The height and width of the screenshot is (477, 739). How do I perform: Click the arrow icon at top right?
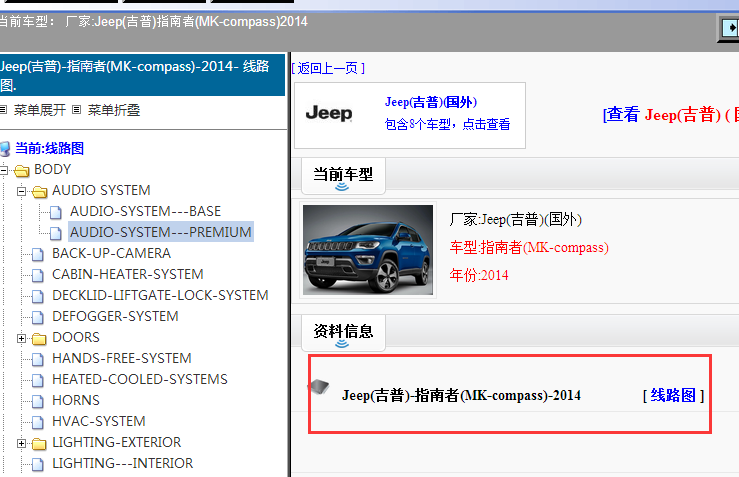[x=730, y=28]
